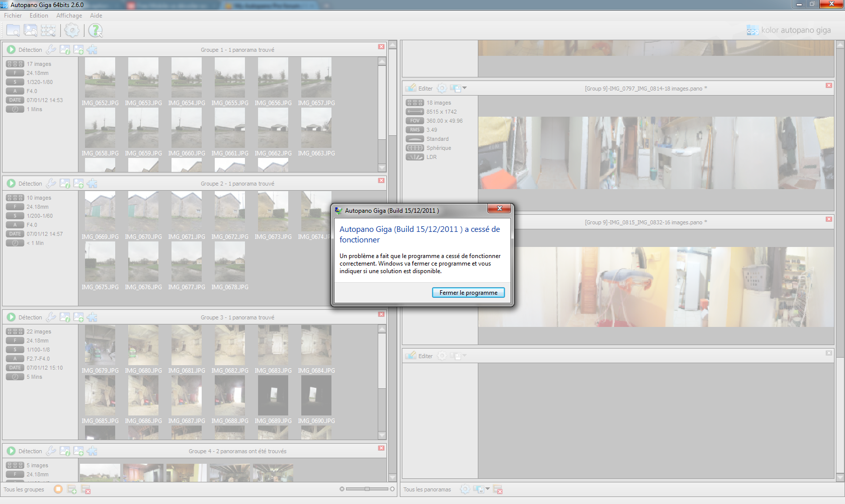Close Groupe 3 panel
This screenshot has height=504, width=845.
click(x=381, y=314)
